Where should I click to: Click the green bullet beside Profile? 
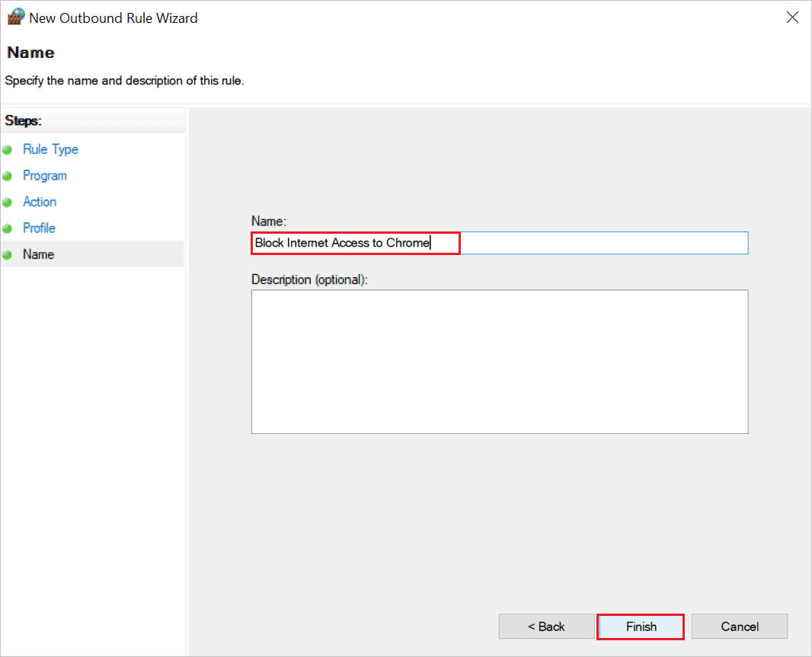click(8, 228)
